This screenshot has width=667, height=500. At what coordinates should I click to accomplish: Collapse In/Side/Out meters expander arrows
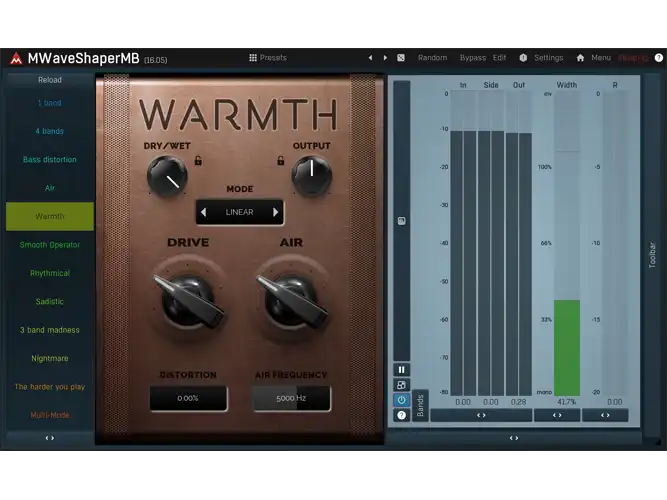[x=481, y=415]
